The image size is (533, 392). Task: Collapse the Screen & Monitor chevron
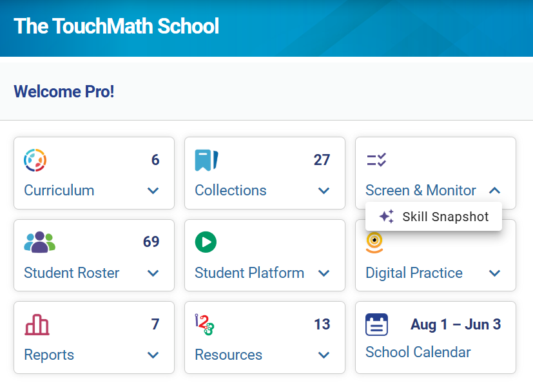[494, 190]
